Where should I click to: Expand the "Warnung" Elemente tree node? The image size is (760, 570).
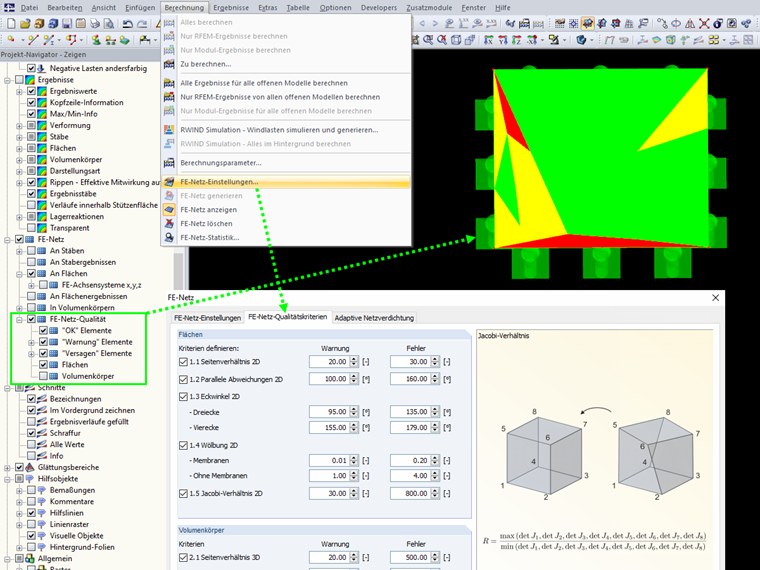pos(32,342)
